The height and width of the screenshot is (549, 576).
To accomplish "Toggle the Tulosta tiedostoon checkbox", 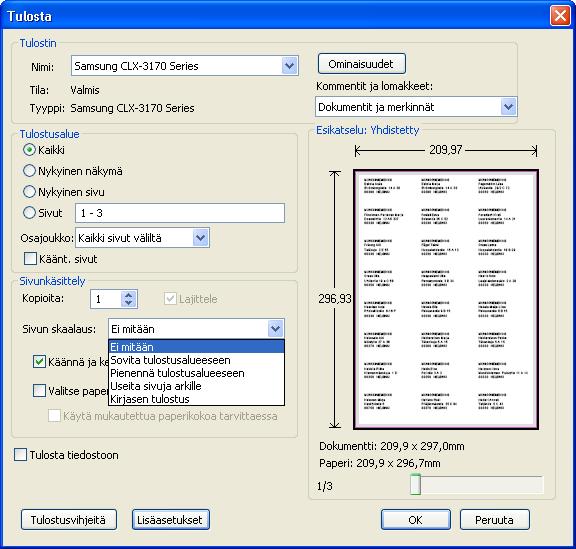I will 20,455.
